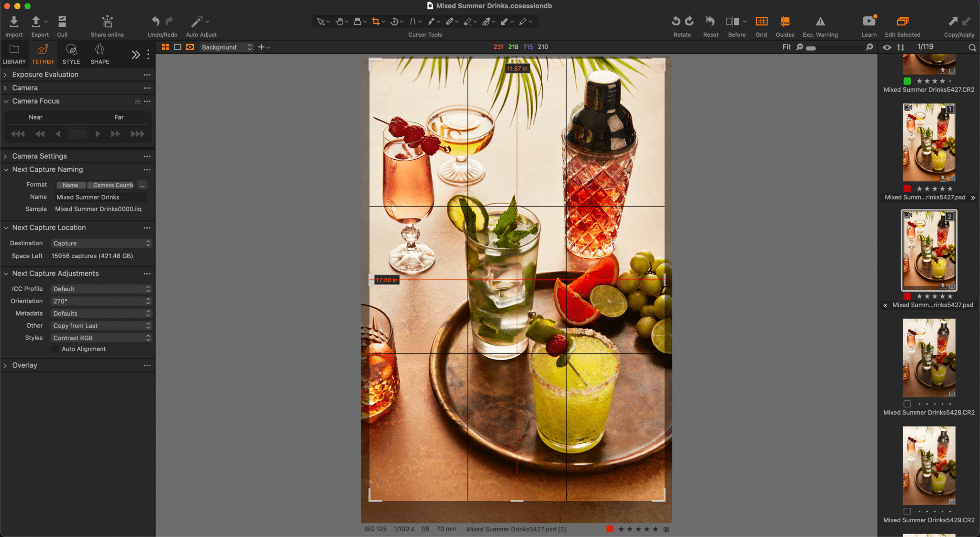Open the Learn panel
Image resolution: width=980 pixels, height=537 pixels.
[869, 21]
